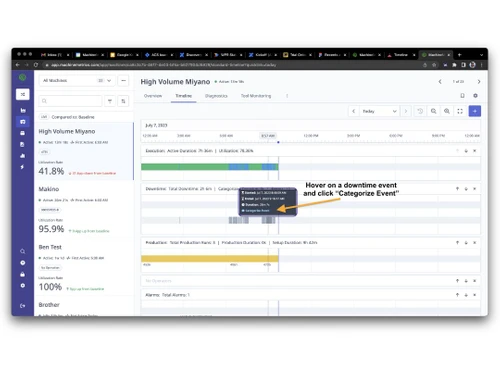Reload the browser page
Screen dimensions: 500x375
[36, 65]
